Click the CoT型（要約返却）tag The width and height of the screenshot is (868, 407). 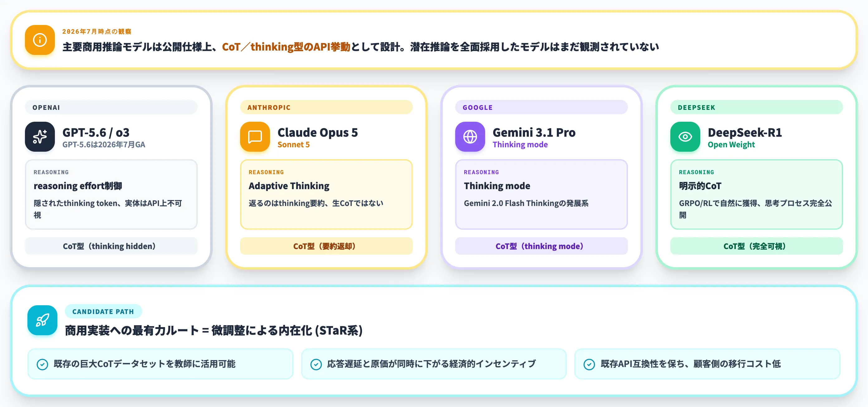pos(326,246)
